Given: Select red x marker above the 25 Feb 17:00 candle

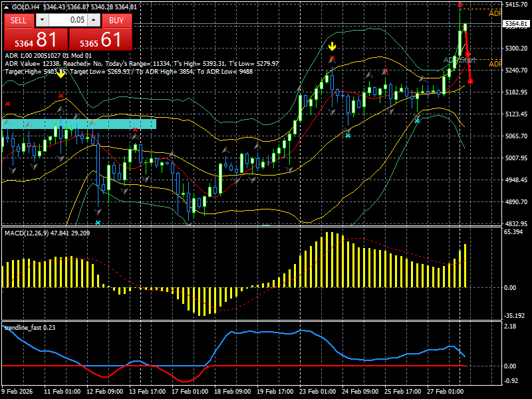Looking at the screenshot, I should tap(385, 71).
